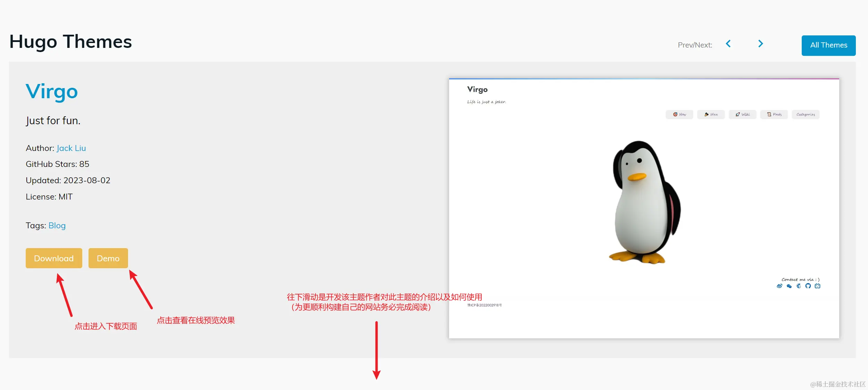
Task: Click the Virgo site title in the preview
Action: [x=477, y=90]
